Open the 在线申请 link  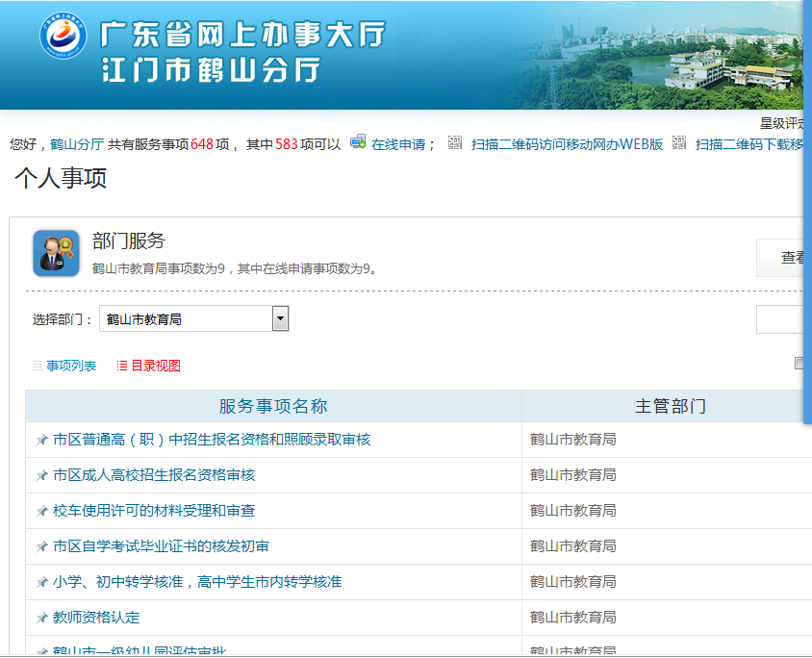[398, 144]
